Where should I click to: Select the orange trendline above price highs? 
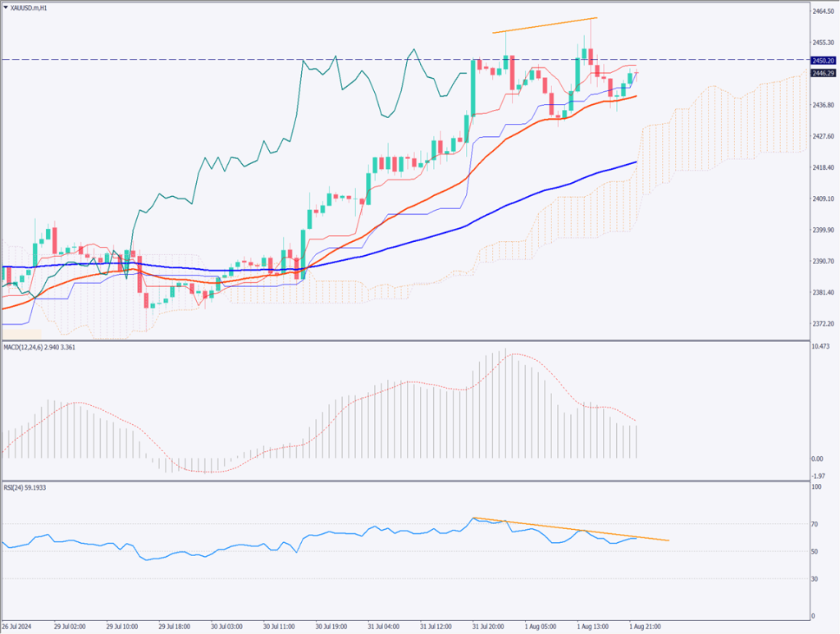(x=543, y=25)
